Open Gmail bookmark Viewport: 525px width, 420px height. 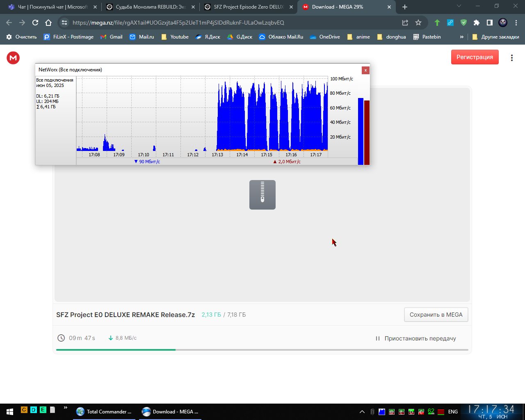point(111,37)
